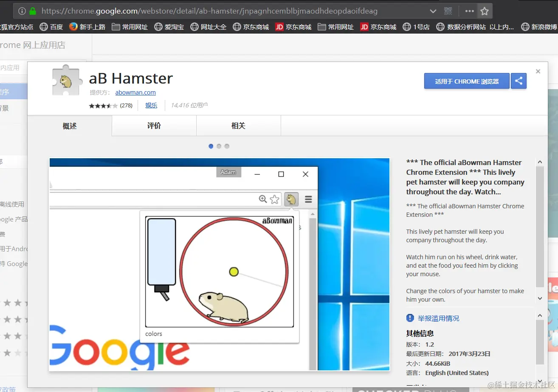Click the yellow food ball in hamster wheel

(234, 272)
